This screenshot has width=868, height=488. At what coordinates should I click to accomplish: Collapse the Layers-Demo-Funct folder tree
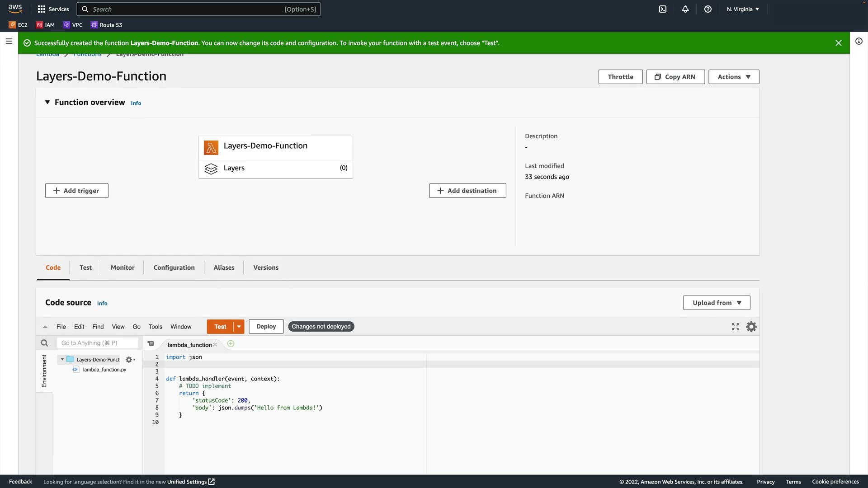click(62, 360)
